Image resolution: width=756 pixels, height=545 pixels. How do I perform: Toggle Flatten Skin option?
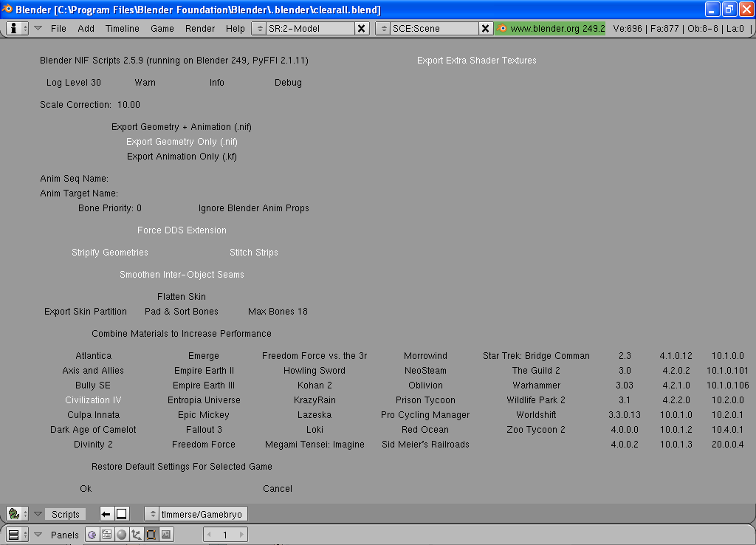pos(182,297)
